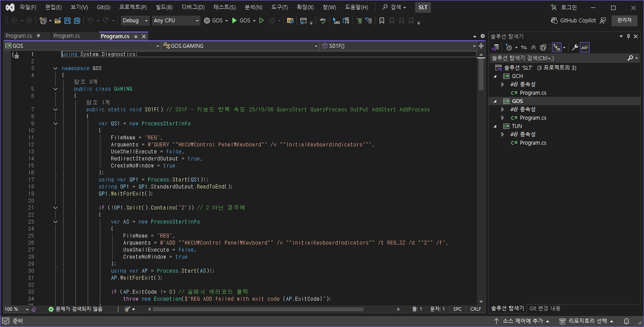Image resolution: width=644 pixels, height=327 pixels.
Task: Open the notifications bell in status bar
Action: click(x=626, y=321)
